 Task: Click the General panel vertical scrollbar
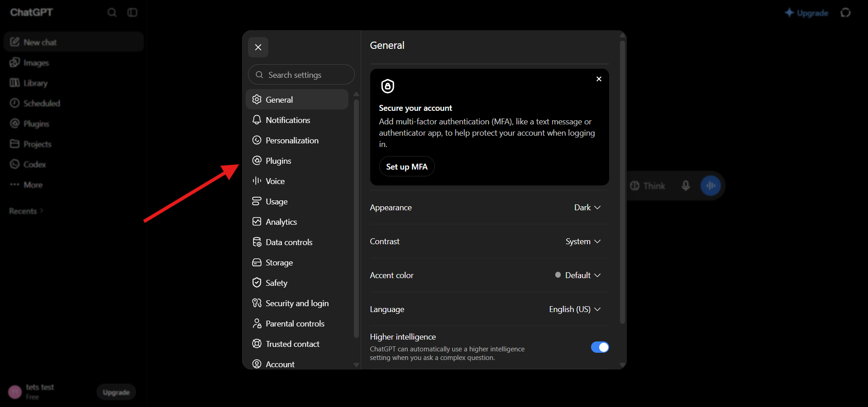tap(622, 182)
